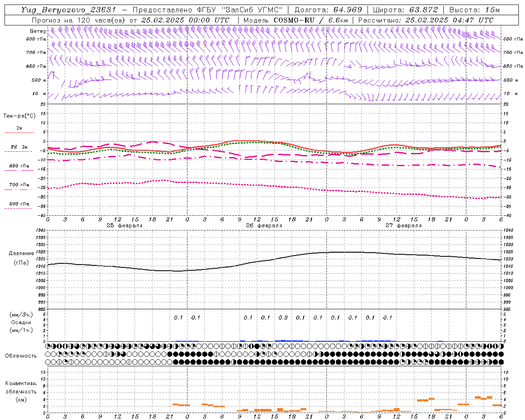The height and width of the screenshot is (420, 525).
Task: Click the 2м temperature legend entry
Action: pos(19,128)
